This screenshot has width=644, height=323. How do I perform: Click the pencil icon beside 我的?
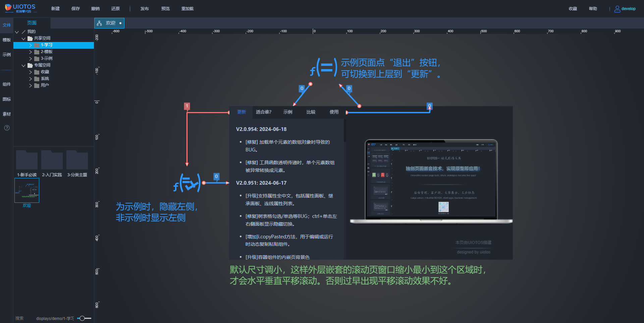23,32
